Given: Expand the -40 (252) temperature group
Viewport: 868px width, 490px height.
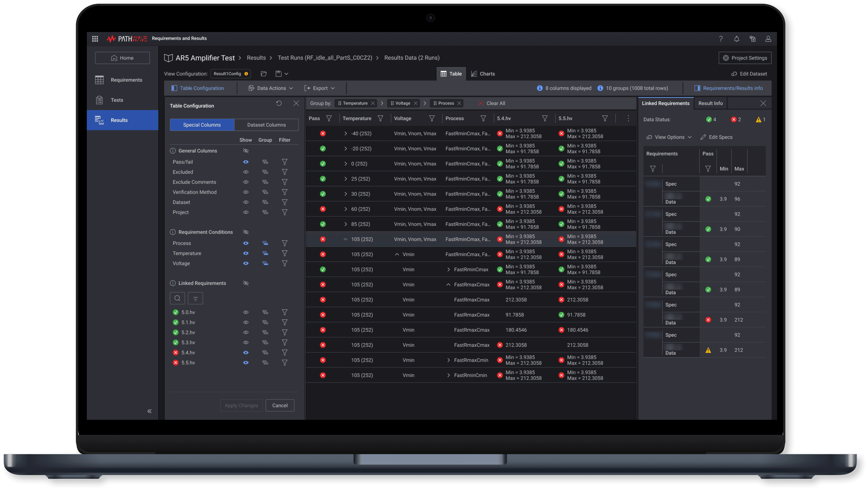Looking at the screenshot, I should (x=345, y=134).
